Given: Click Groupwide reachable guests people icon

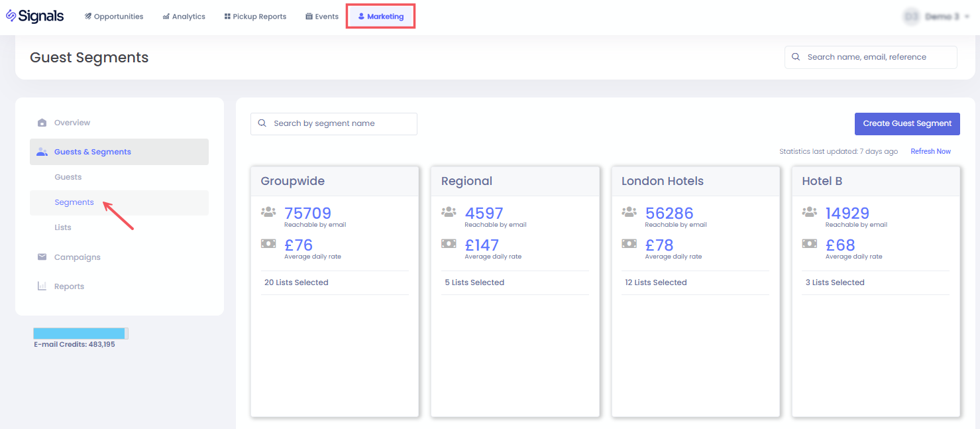Looking at the screenshot, I should (x=268, y=212).
